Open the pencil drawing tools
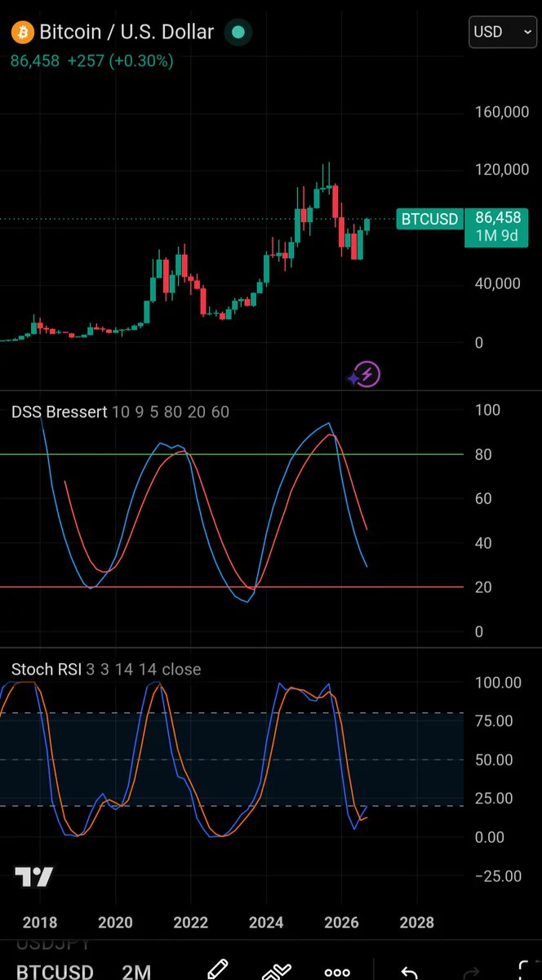542x980 pixels. [217, 969]
